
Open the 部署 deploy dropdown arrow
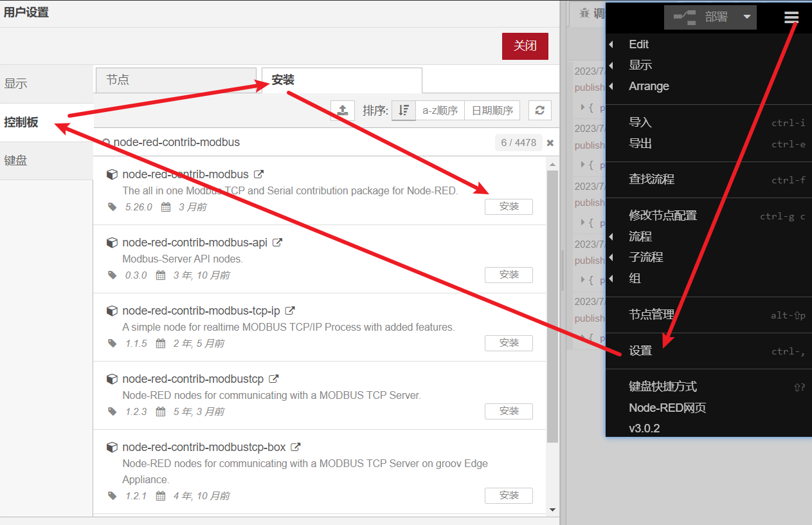point(747,17)
